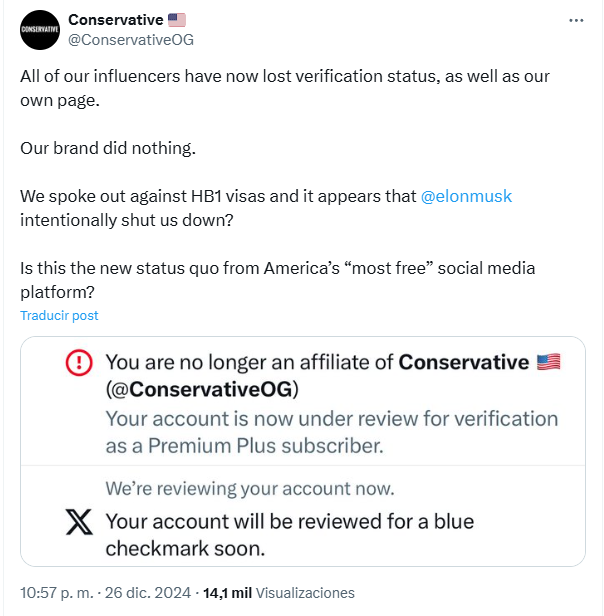Open the 14,1 mil Visualizaciones count

278,592
